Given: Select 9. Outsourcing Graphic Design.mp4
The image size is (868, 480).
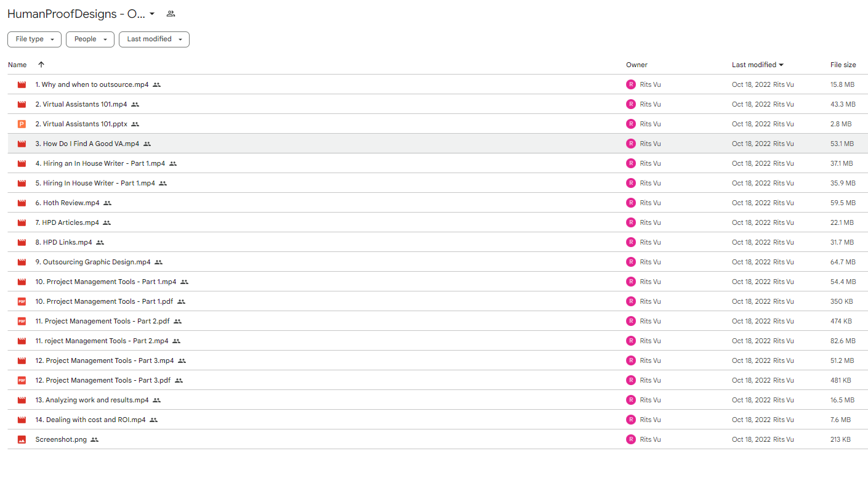Looking at the screenshot, I should 93,262.
